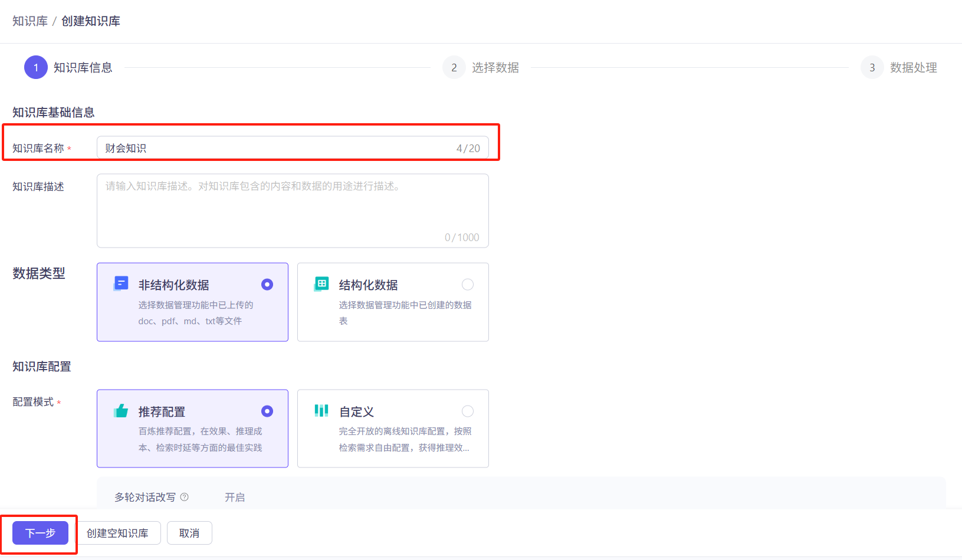
Task: Click the 创建空知识库 button
Action: coord(119,532)
